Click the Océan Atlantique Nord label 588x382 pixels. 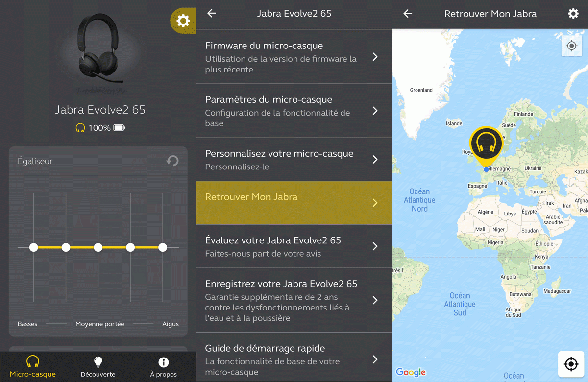[419, 200]
